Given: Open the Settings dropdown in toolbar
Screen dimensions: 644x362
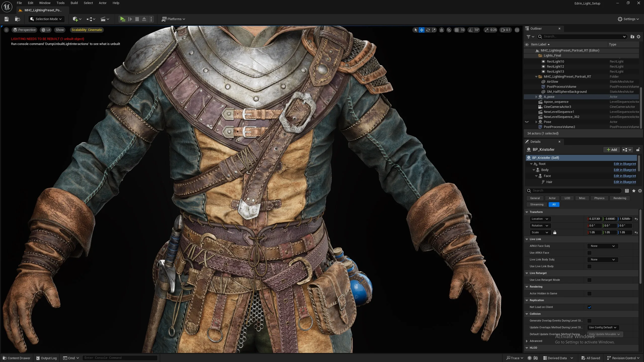Looking at the screenshot, I should click(628, 19).
